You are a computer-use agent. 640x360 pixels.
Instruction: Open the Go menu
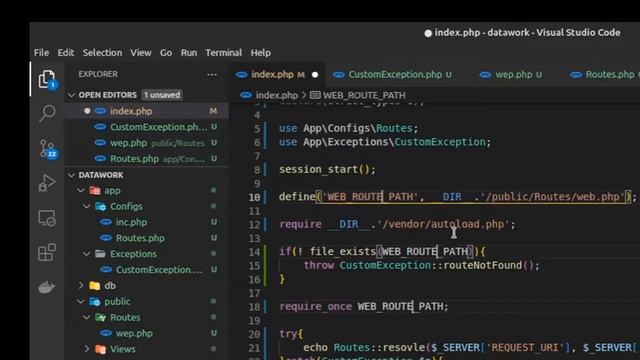(x=166, y=53)
